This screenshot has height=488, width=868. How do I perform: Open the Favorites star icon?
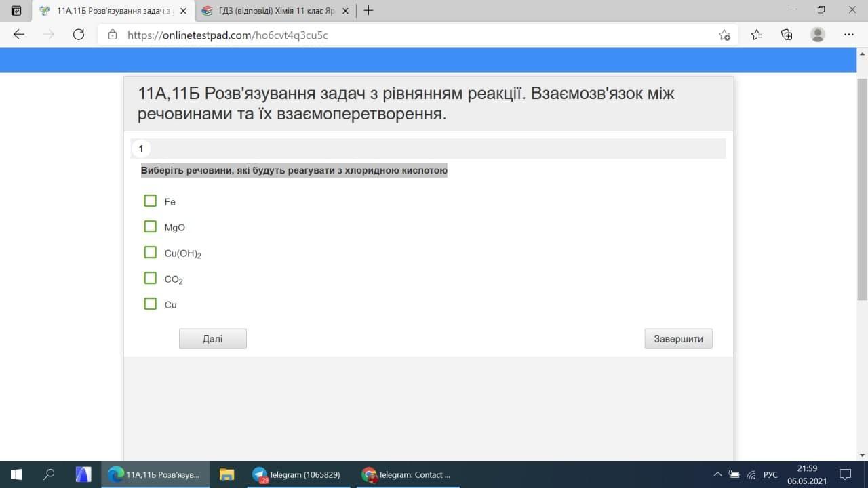pos(757,35)
